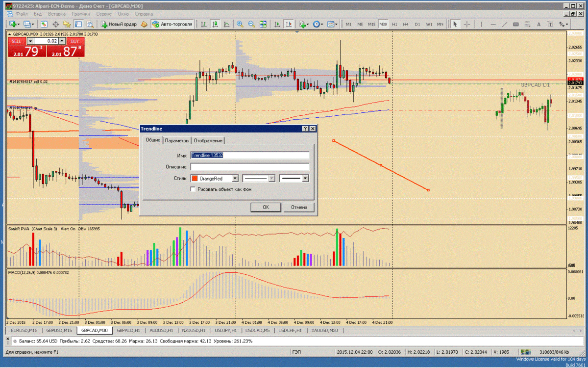This screenshot has width=588, height=368.
Task: Pick the text label 'A' tool
Action: 539,24
